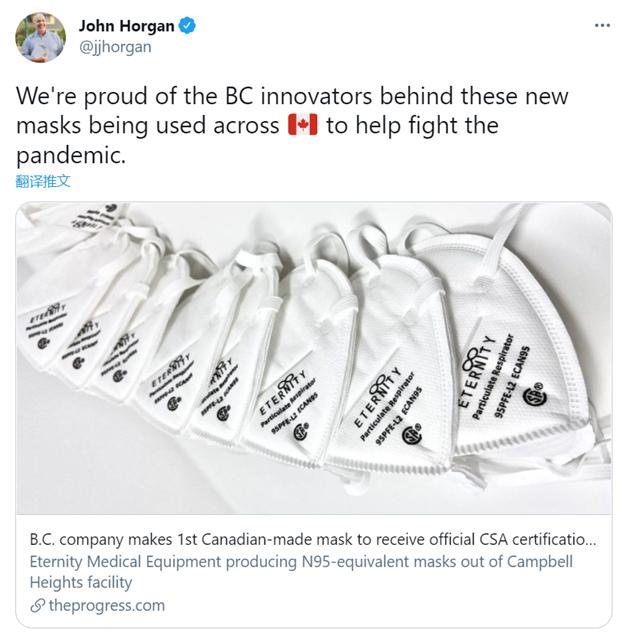Image resolution: width=624 pixels, height=633 pixels.
Task: Open the masks photo preview
Action: 314,358
